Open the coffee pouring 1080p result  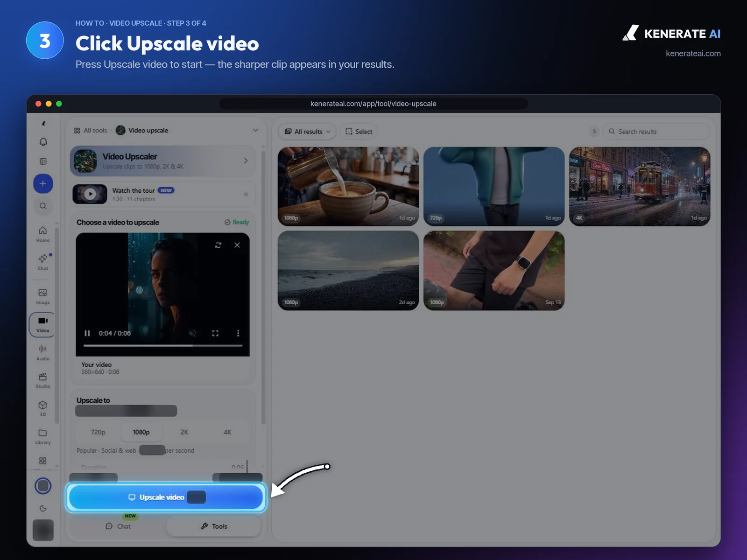point(348,187)
